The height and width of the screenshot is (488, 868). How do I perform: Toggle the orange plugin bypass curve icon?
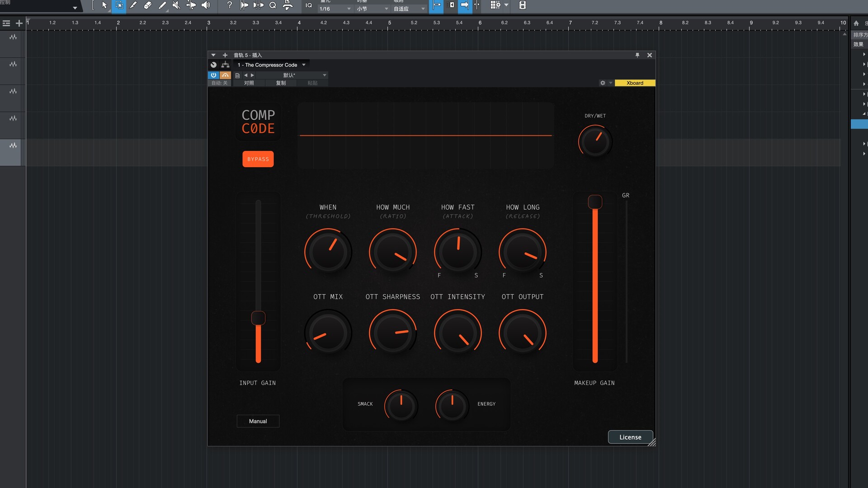(225, 75)
